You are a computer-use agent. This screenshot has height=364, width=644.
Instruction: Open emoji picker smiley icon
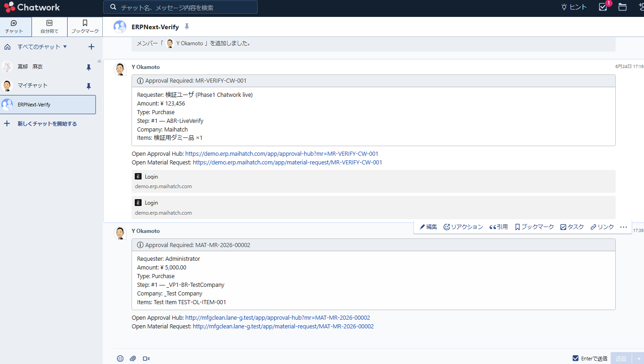click(120, 359)
